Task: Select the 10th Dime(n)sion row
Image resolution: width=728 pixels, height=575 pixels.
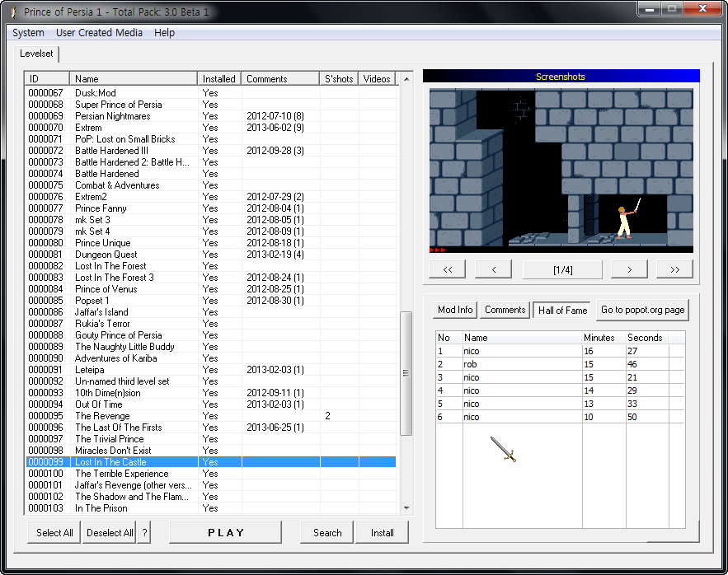Action: tap(211, 393)
